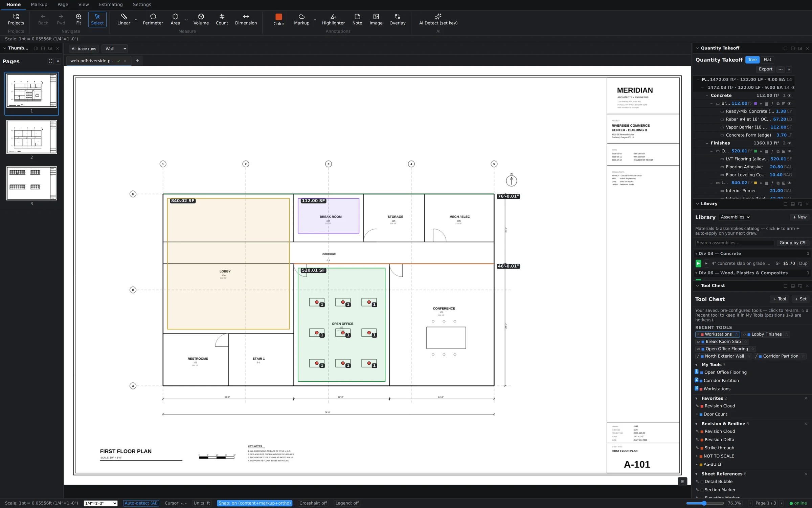Activate the Select tool

97,19
